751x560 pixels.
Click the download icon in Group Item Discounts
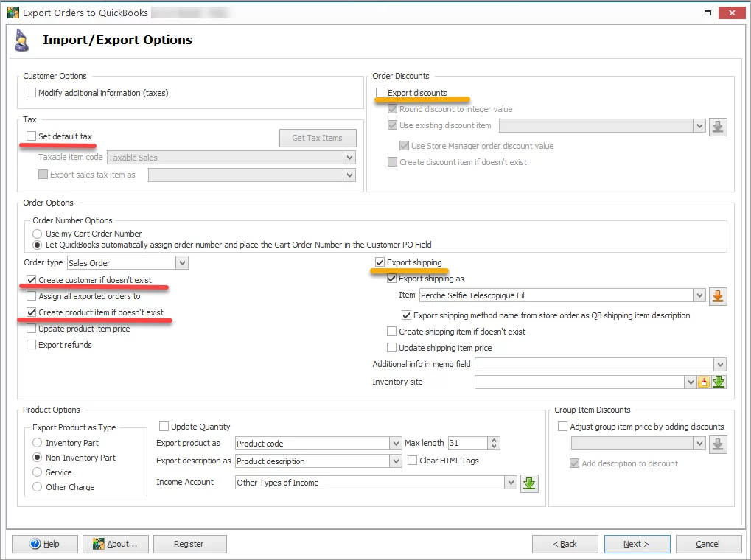tap(718, 444)
